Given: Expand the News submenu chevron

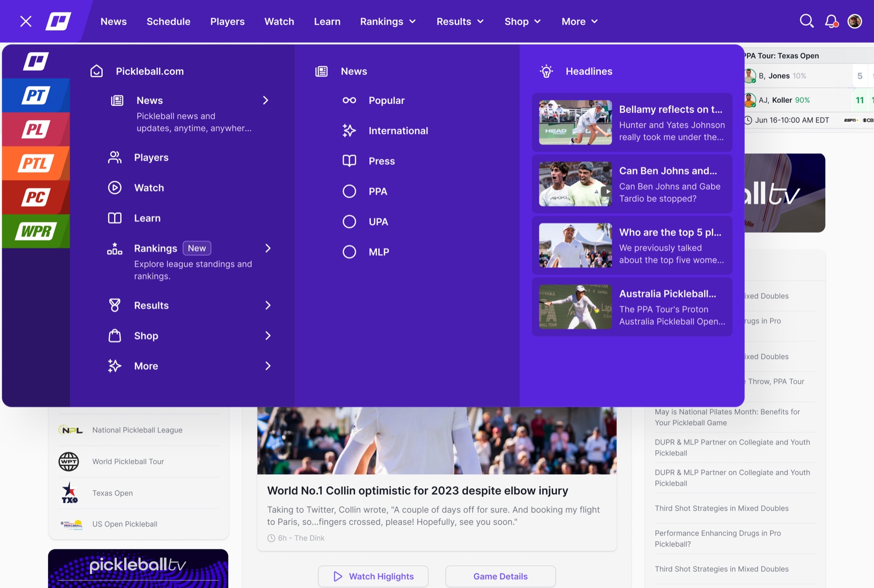Looking at the screenshot, I should 266,100.
